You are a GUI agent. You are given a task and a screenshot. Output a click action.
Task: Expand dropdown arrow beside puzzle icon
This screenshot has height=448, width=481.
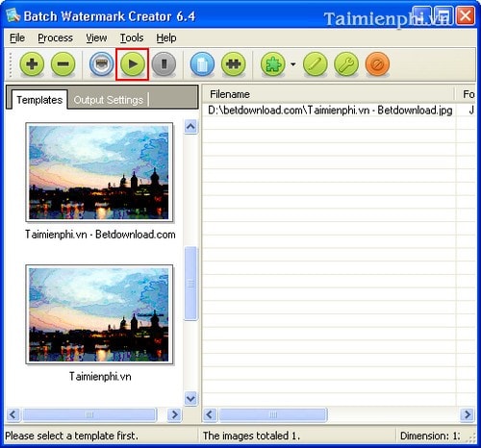pos(293,64)
